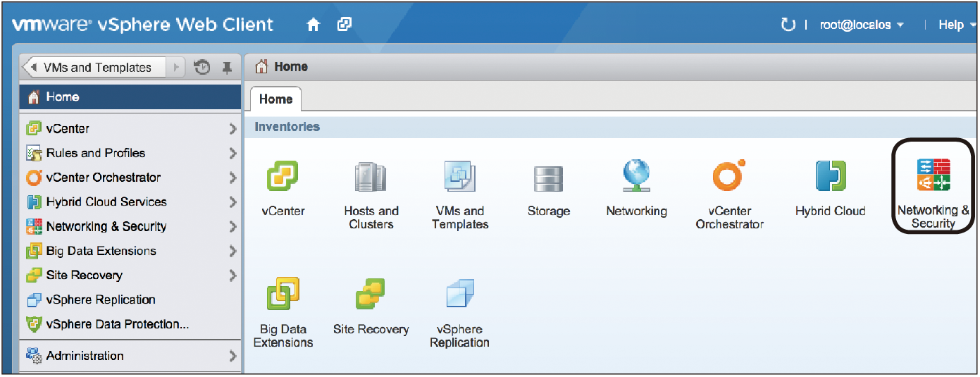Select Rules and Profiles in sidebar

tap(130, 153)
